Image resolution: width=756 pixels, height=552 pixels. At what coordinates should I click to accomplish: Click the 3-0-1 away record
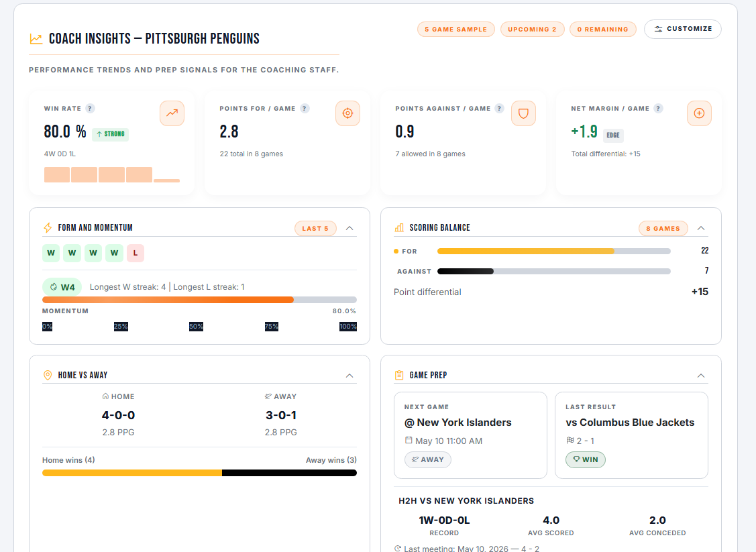click(281, 415)
